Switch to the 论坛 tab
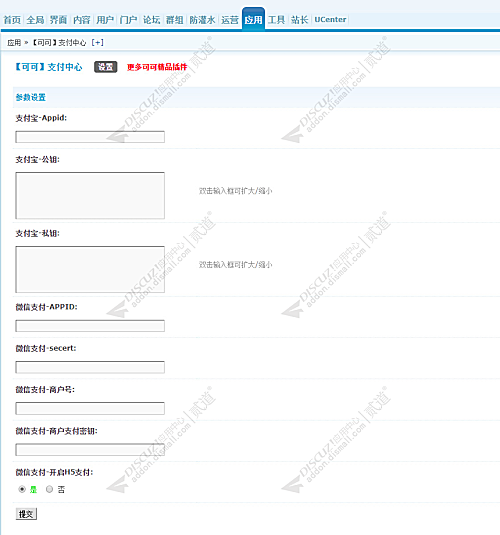This screenshot has height=535, width=500. click(152, 20)
